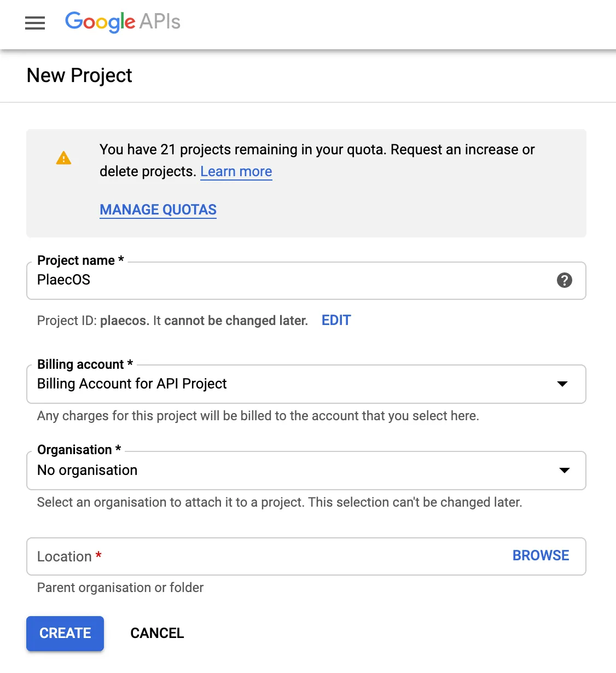This screenshot has width=616, height=673.
Task: Click the New Project page heading
Action: tap(79, 76)
